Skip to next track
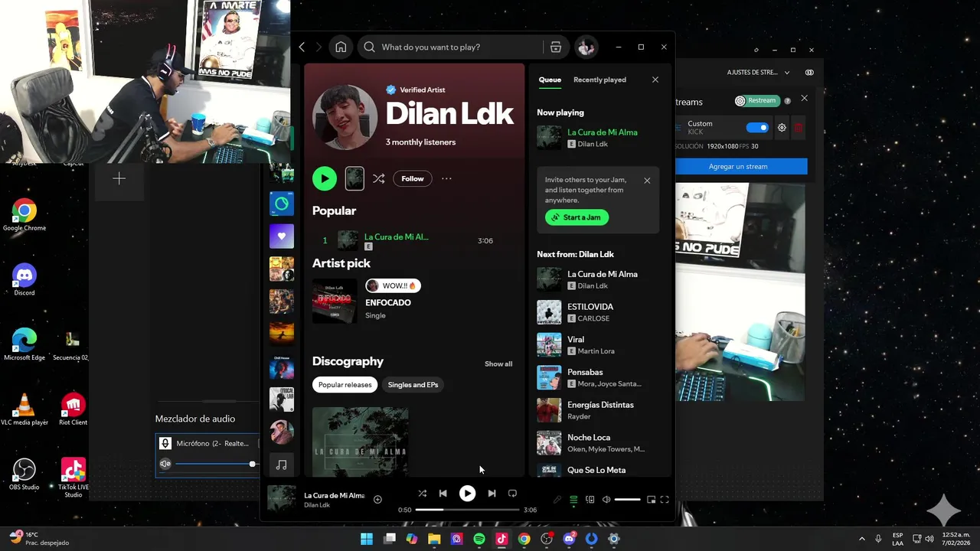The width and height of the screenshot is (980, 551). click(x=492, y=494)
